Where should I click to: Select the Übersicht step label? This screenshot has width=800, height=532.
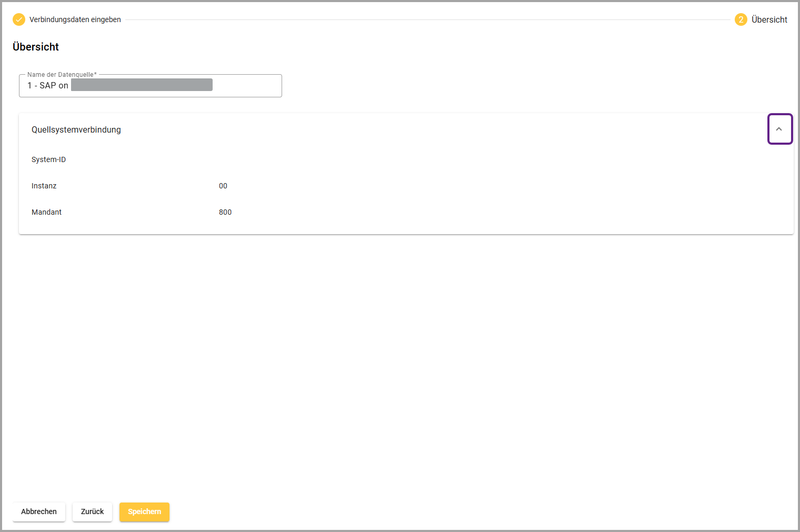[769, 19]
